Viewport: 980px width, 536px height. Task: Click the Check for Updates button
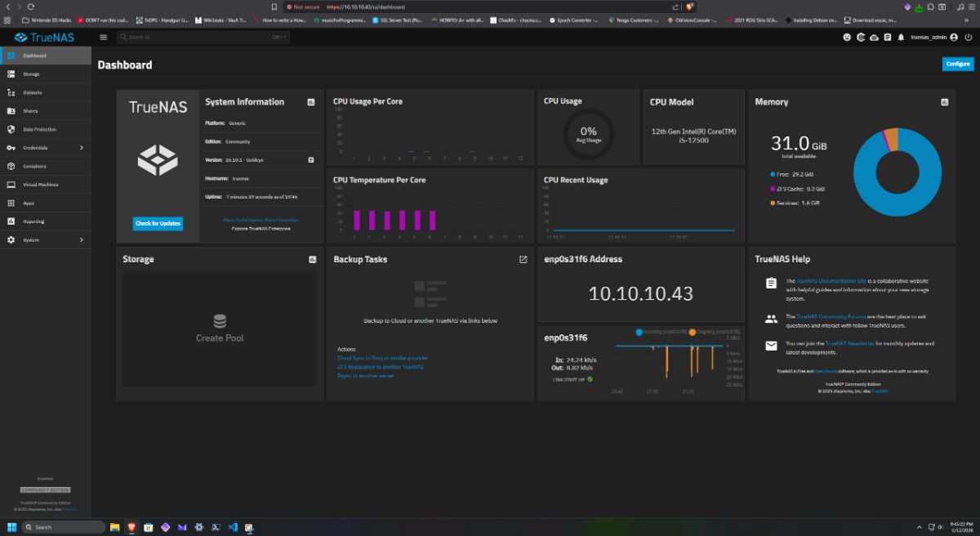[158, 224]
